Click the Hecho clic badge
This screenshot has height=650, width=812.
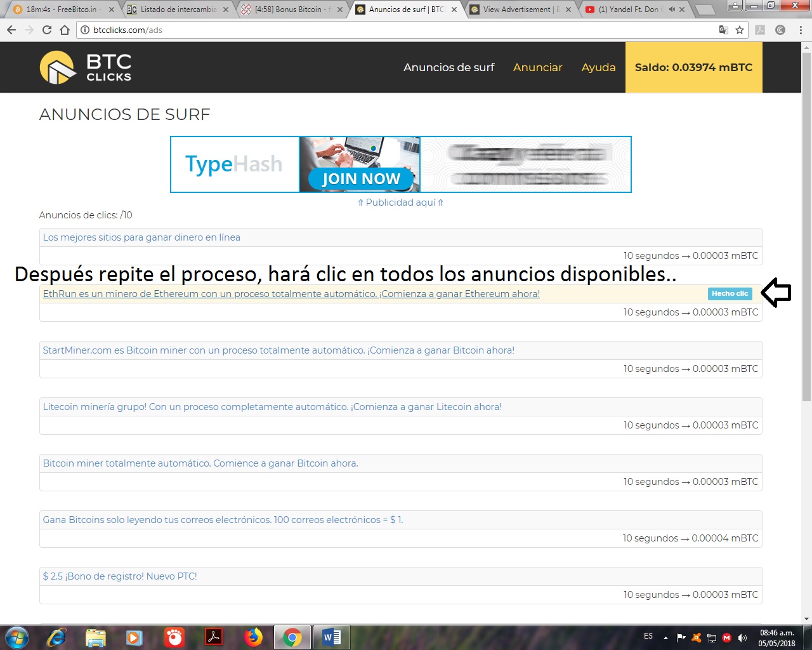pyautogui.click(x=730, y=293)
